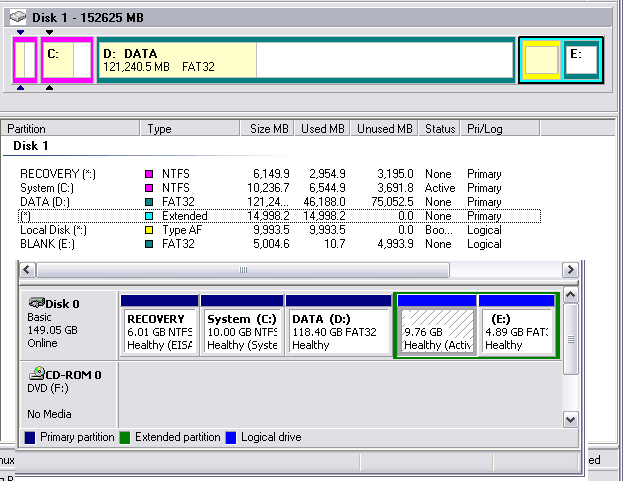Select the hatched 9.76 GB volume in Disk 0

click(437, 326)
